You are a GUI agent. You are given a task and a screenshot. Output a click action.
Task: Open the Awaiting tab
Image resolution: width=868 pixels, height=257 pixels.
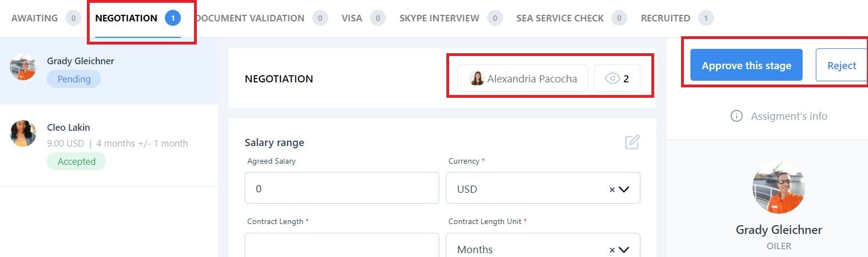click(35, 18)
